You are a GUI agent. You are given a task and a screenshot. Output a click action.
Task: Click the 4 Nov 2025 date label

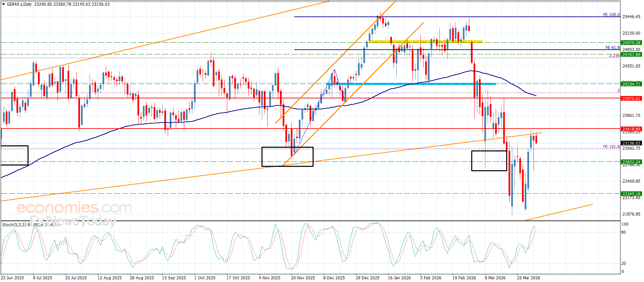[270, 278]
